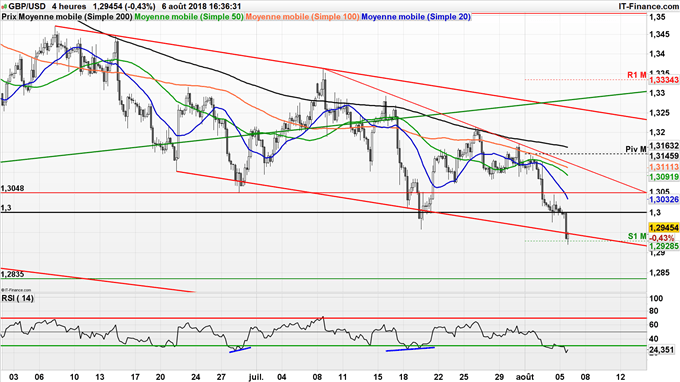Click the current quote 1,29454 (-0,43%) in header
The width and height of the screenshot is (680, 382).
[124, 7]
